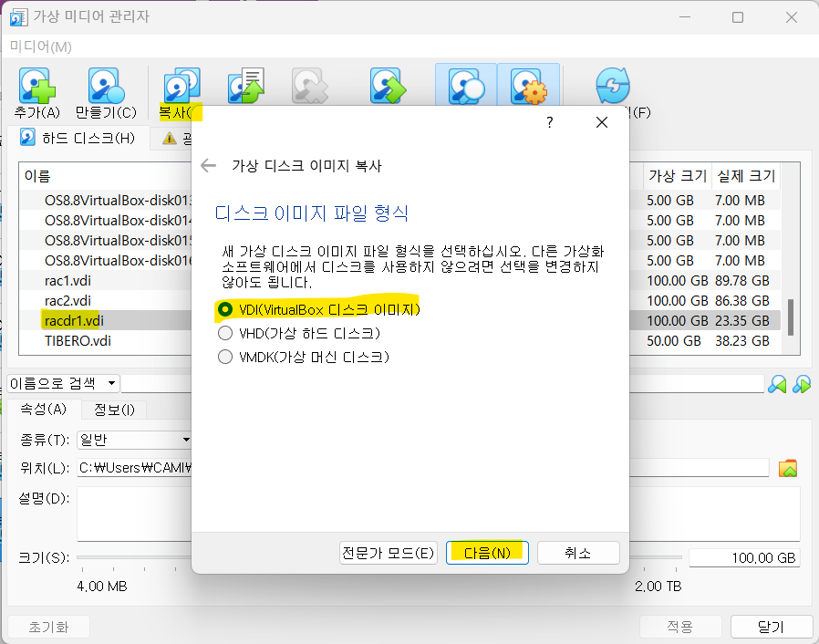Toggle the Properties gear toolbar icon
The width and height of the screenshot is (819, 644).
[529, 86]
